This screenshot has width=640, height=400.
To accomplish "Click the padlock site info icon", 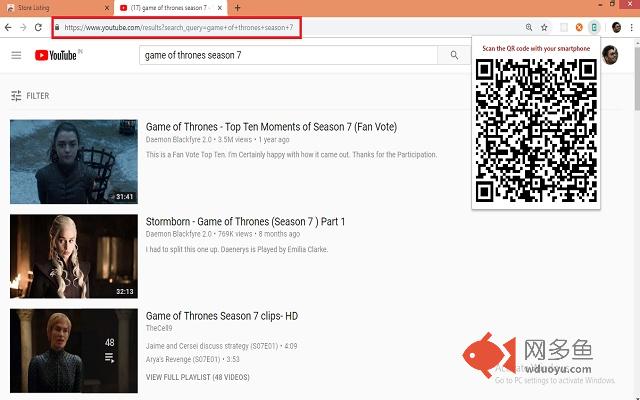I will click(x=57, y=27).
